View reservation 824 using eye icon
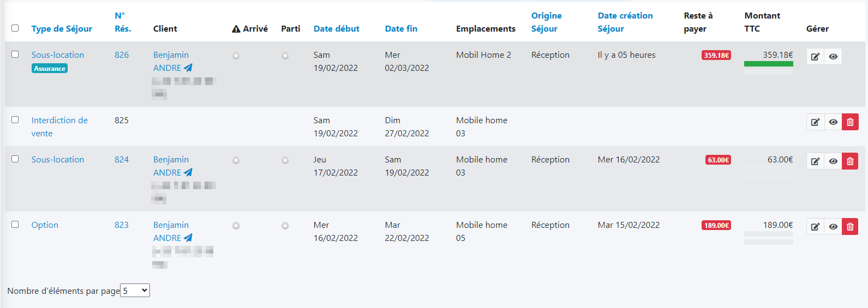 click(833, 161)
